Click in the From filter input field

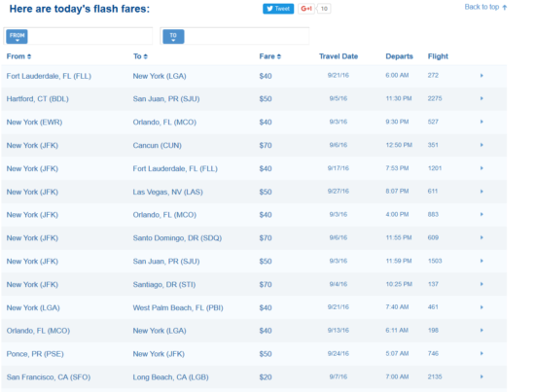(89, 36)
